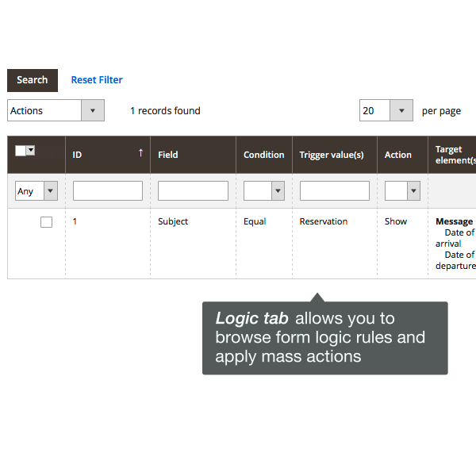Focus the Trigger value(s) filter input
This screenshot has width=476, height=476.
coord(335,191)
